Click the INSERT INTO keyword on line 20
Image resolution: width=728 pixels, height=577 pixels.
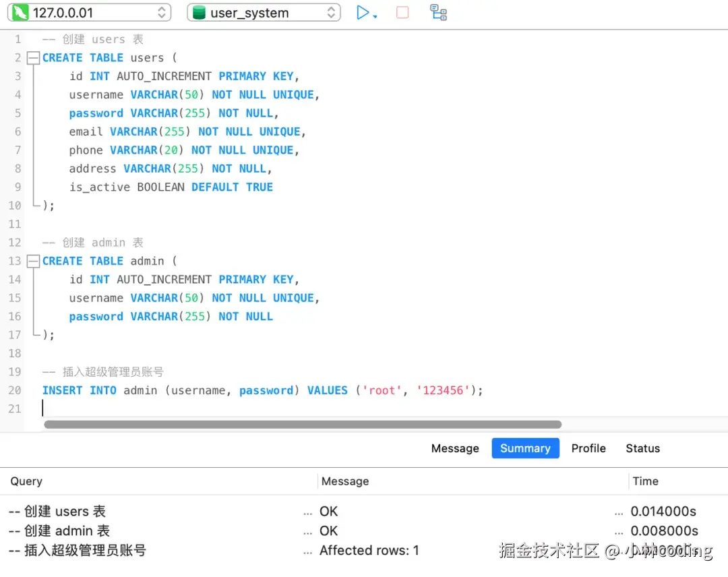point(80,390)
